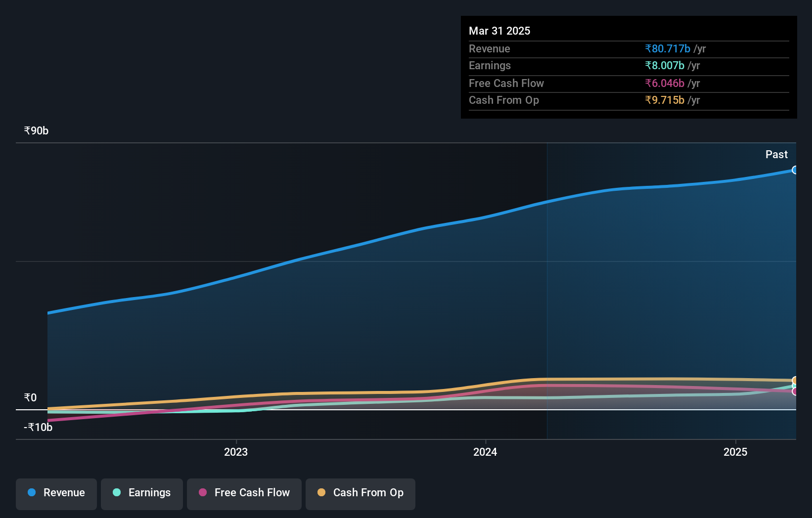Toggle the Free Cash Flow legend button

(x=244, y=494)
